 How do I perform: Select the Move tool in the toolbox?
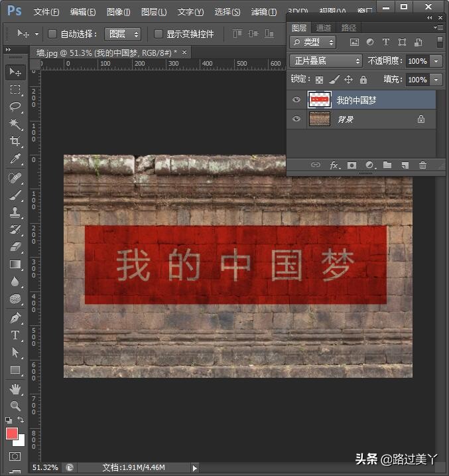pyautogui.click(x=15, y=72)
